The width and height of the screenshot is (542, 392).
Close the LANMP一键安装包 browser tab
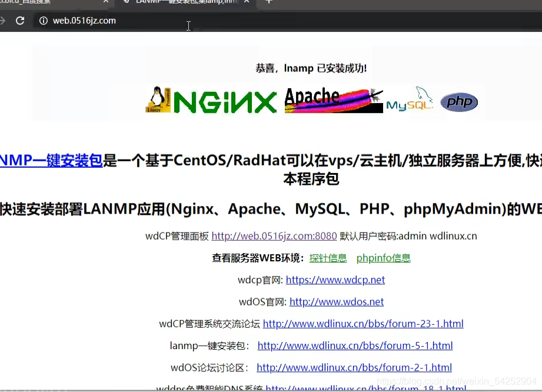tap(247, 1)
